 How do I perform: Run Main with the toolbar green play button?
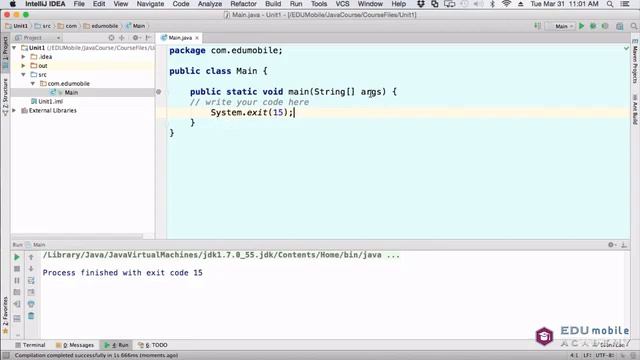[581, 26]
